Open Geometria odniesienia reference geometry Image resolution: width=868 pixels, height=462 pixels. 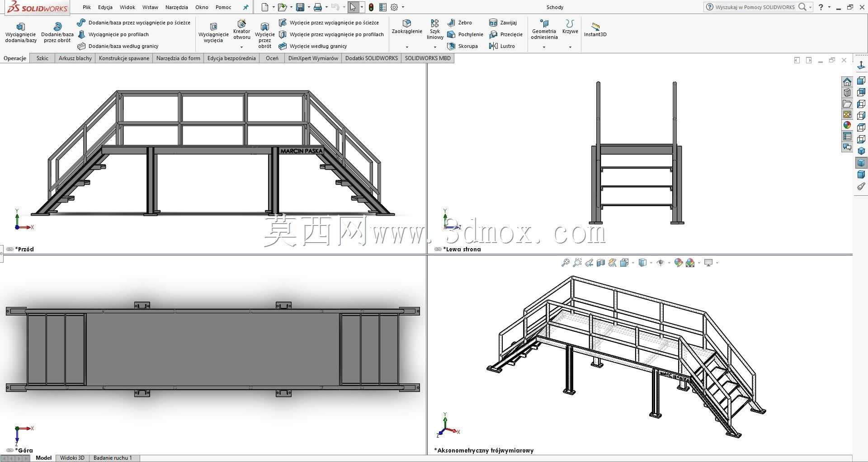tap(544, 30)
